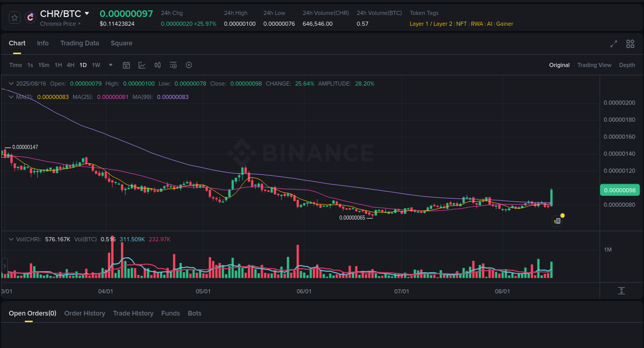Click the news flag icon beside the latest candle

557,221
